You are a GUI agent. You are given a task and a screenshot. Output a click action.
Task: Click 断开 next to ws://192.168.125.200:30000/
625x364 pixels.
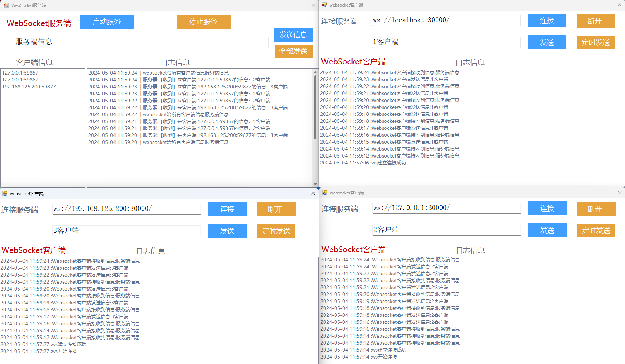tap(276, 209)
